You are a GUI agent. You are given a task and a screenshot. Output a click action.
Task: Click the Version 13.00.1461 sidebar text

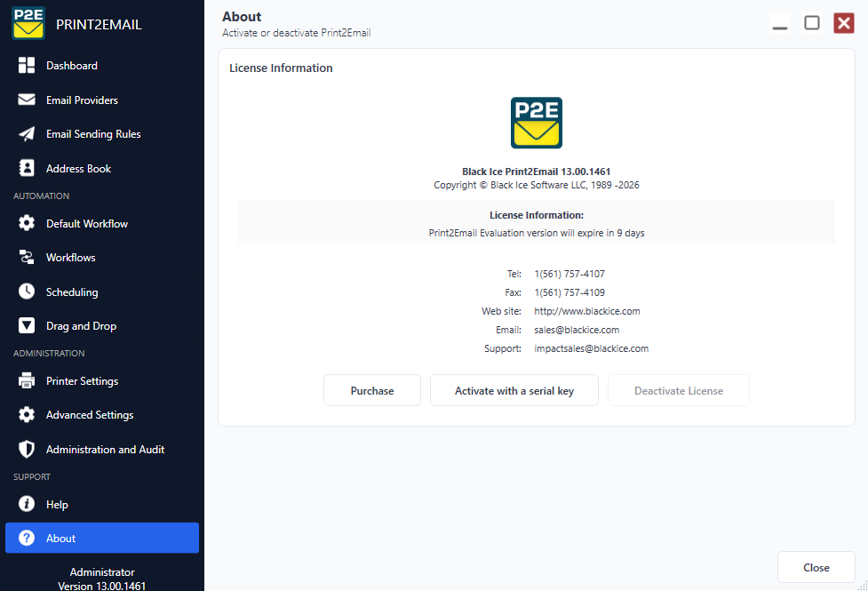pos(102,586)
